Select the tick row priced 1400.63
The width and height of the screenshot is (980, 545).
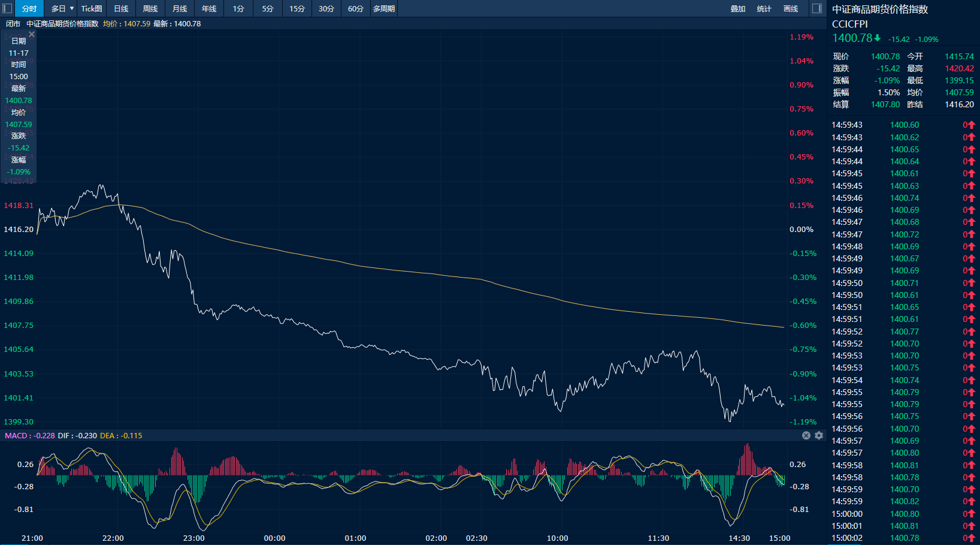[x=903, y=186]
